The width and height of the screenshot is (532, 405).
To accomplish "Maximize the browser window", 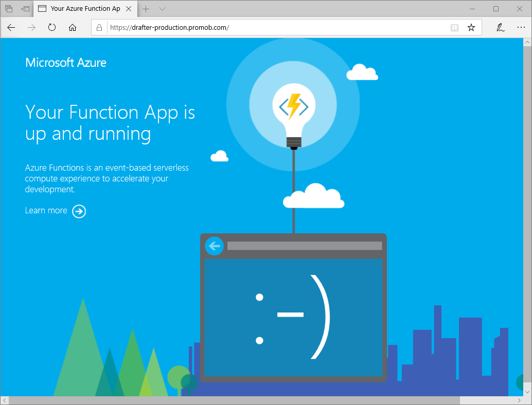I will pos(496,9).
